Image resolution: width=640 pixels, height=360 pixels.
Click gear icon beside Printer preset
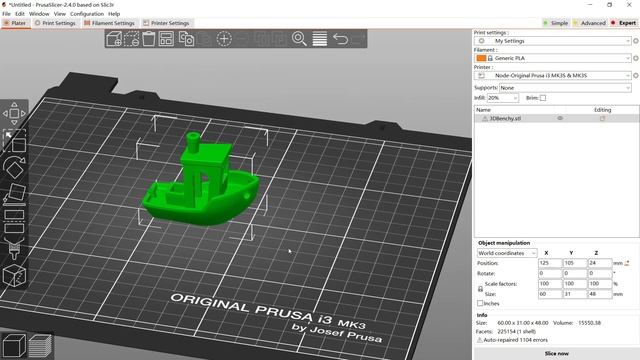[x=636, y=76]
